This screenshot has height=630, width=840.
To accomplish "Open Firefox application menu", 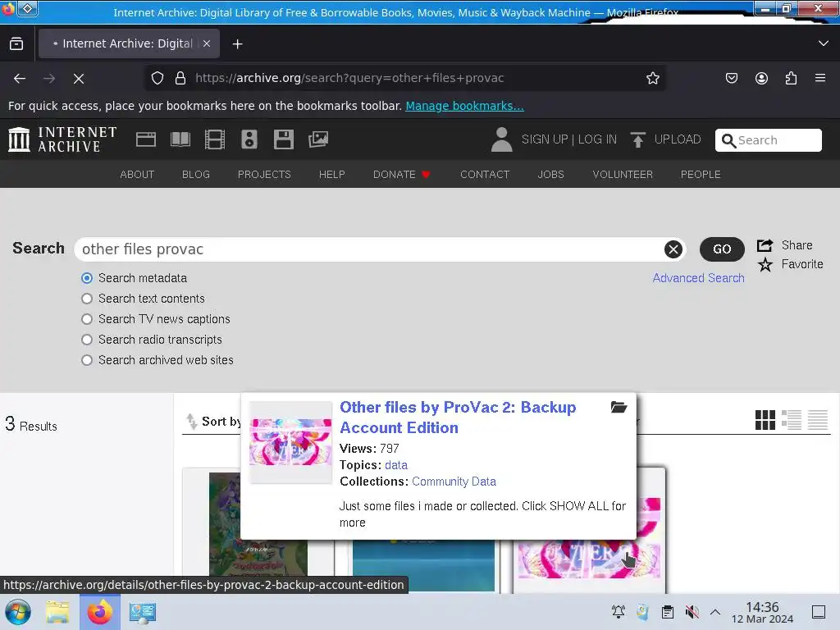I will (x=820, y=78).
